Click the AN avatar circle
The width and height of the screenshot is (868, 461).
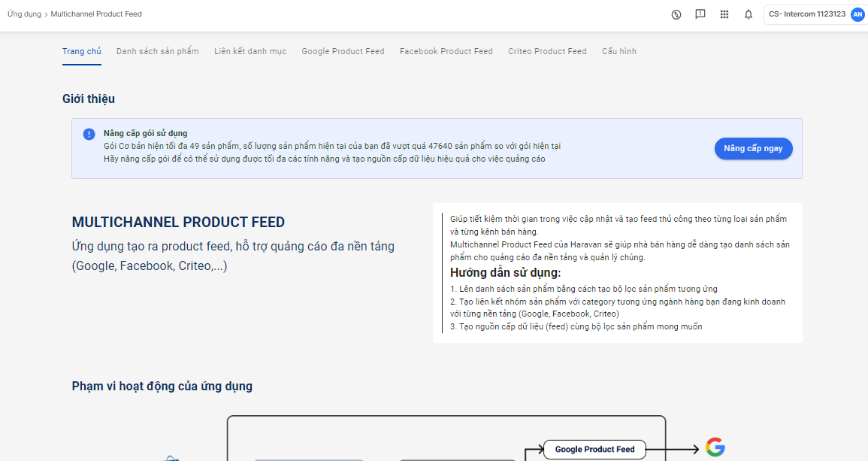pos(857,14)
